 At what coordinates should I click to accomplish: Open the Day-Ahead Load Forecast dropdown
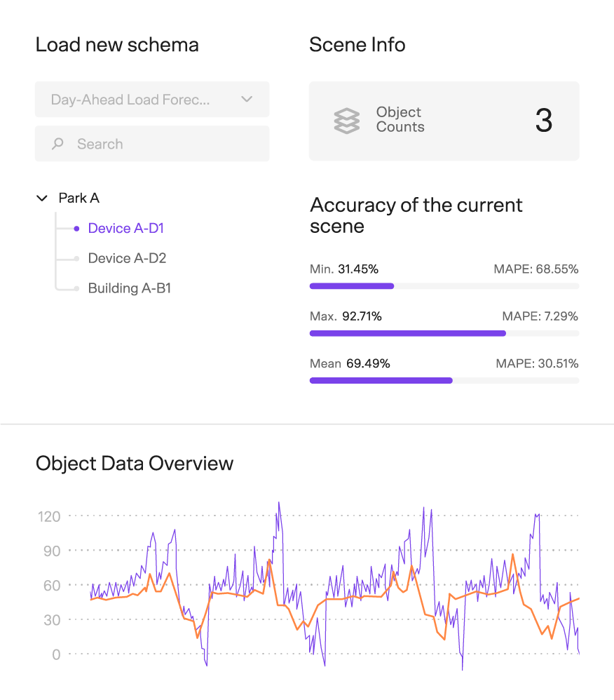click(152, 100)
